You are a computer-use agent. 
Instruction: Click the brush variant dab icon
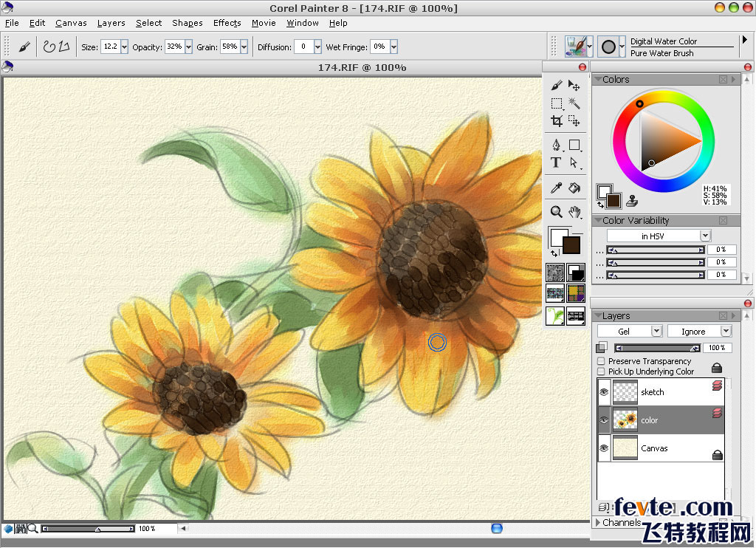click(x=608, y=47)
